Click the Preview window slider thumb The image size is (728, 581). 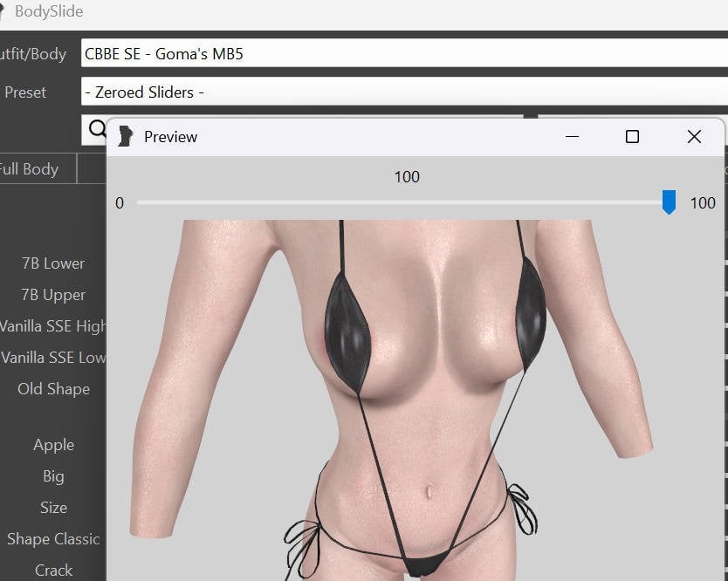click(669, 202)
